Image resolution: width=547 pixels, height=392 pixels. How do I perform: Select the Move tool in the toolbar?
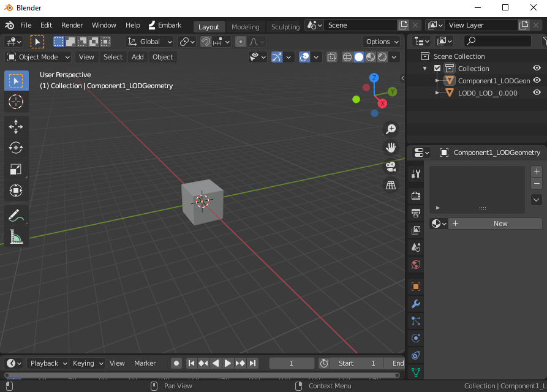pyautogui.click(x=15, y=126)
